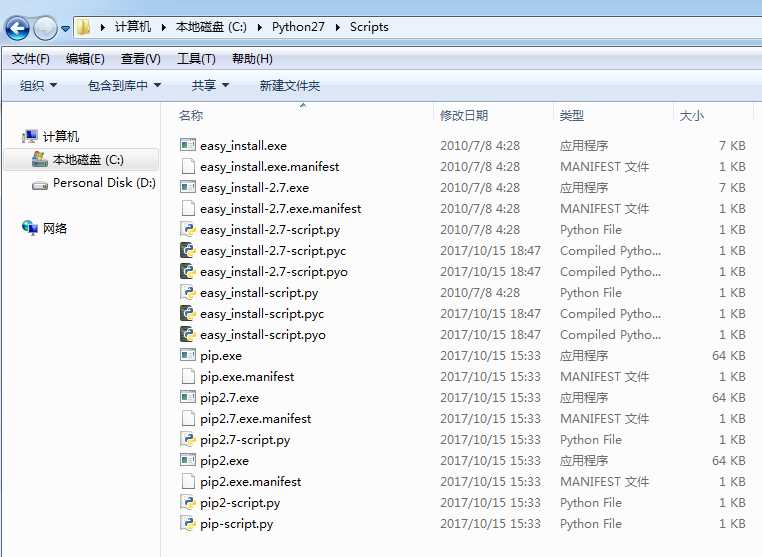
Task: Open the 工具(T) menu
Action: pos(196,59)
